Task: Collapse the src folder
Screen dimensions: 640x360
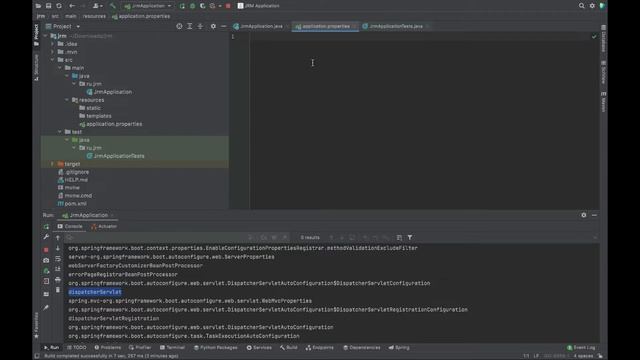Action: point(53,60)
